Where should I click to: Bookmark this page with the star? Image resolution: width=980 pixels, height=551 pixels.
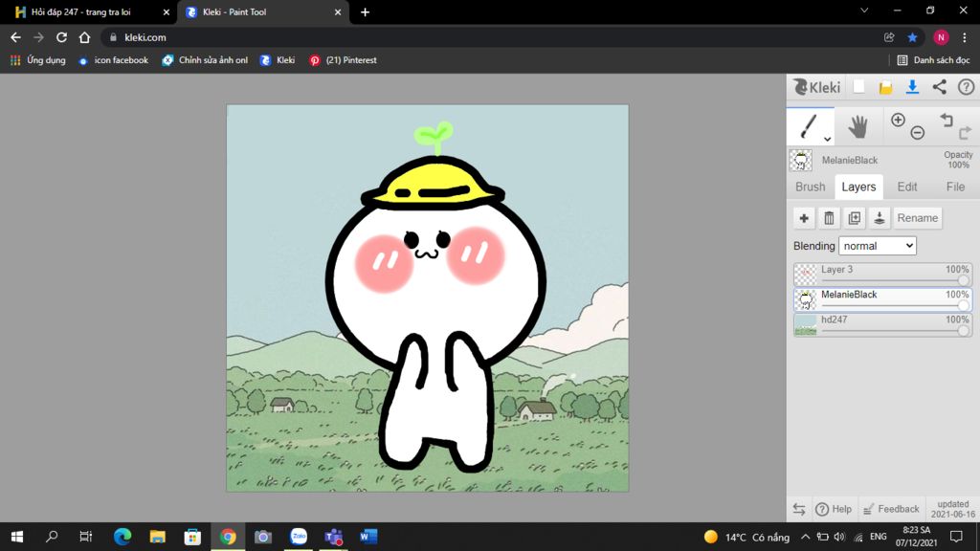[912, 37]
